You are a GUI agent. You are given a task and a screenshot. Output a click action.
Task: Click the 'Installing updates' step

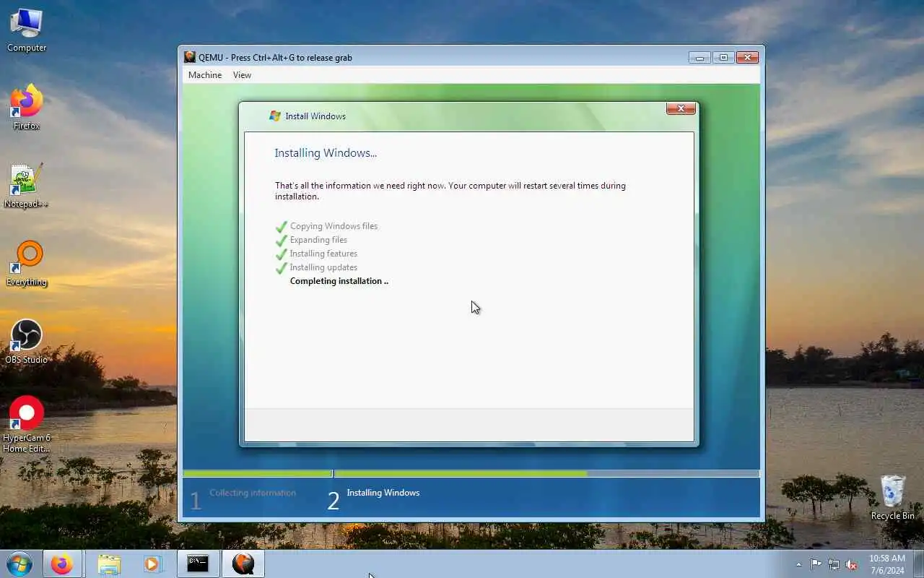(x=323, y=267)
